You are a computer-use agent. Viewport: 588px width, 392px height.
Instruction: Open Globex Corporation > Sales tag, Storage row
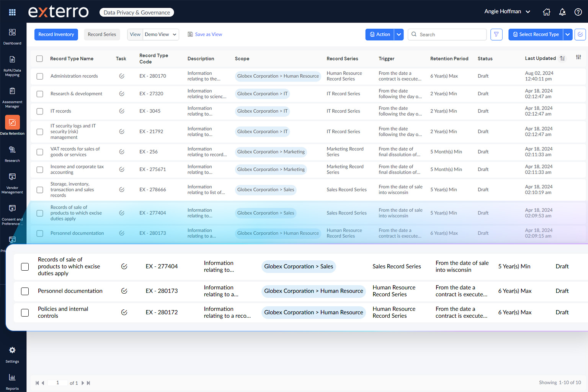tap(266, 190)
